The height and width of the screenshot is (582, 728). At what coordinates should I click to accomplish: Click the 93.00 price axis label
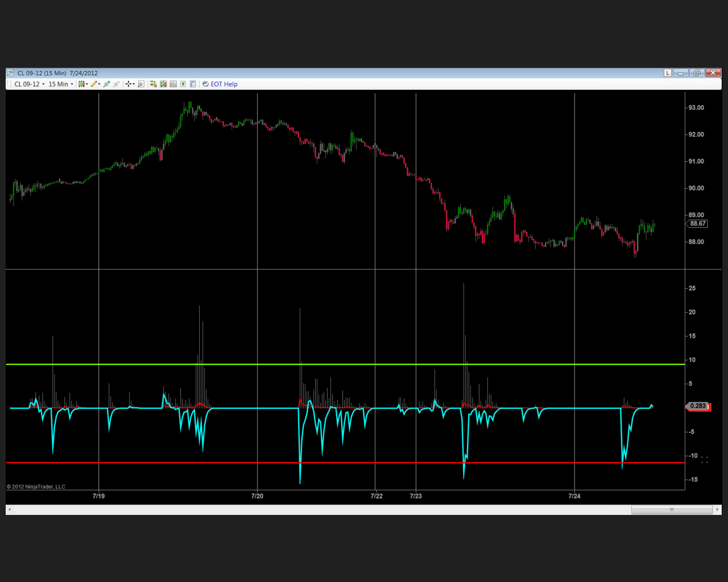tap(696, 107)
